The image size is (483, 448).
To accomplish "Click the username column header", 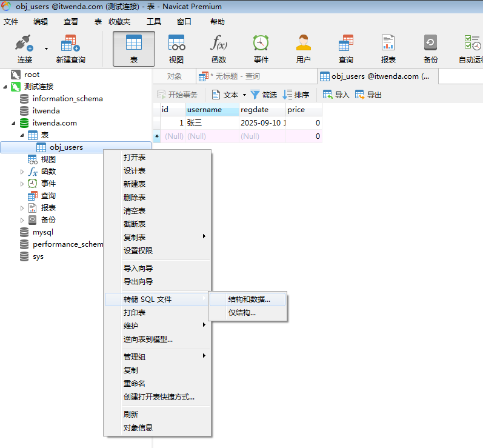I will click(204, 110).
